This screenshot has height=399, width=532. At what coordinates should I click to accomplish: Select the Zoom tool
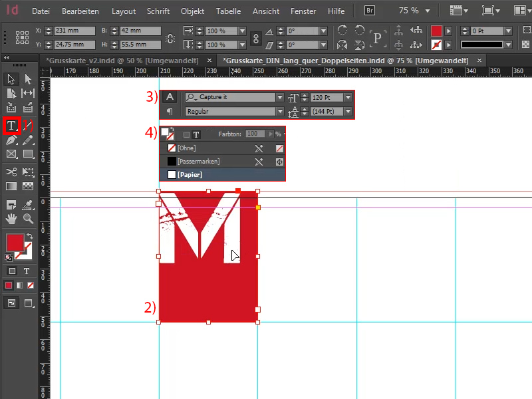[x=28, y=219]
